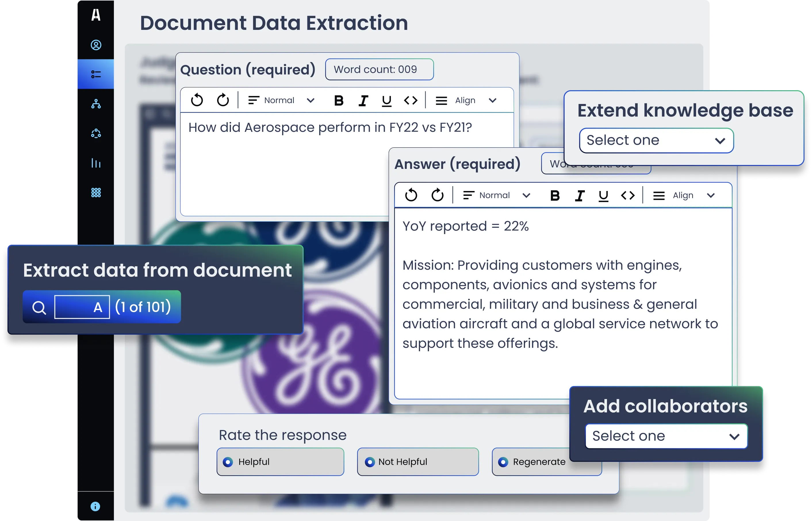Click the undo arrow in the Answer toolbar
The width and height of the screenshot is (812, 521).
(x=411, y=195)
